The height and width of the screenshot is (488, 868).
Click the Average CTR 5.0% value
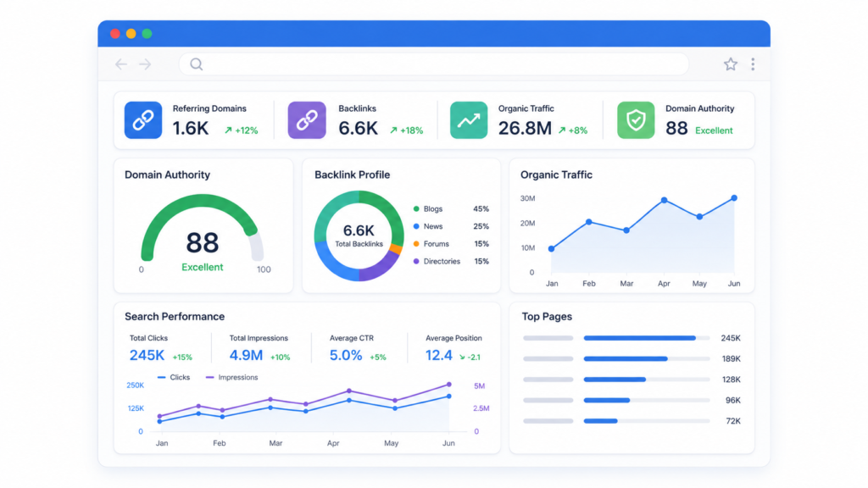click(x=346, y=355)
